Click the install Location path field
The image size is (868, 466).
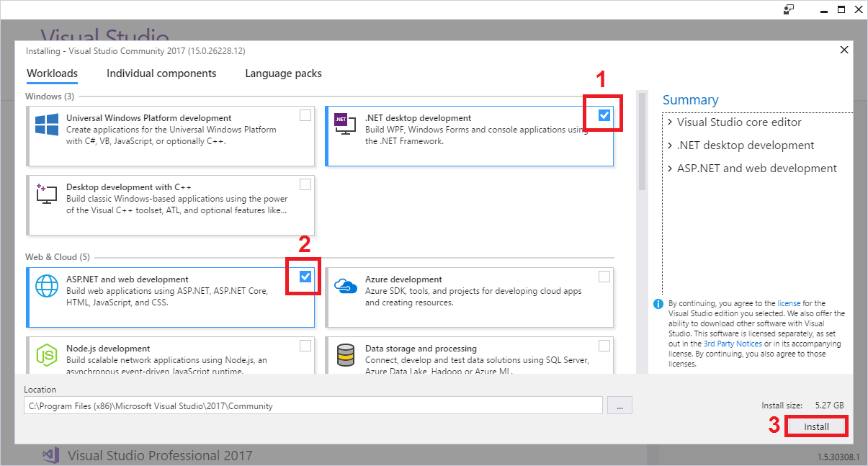[x=313, y=405]
